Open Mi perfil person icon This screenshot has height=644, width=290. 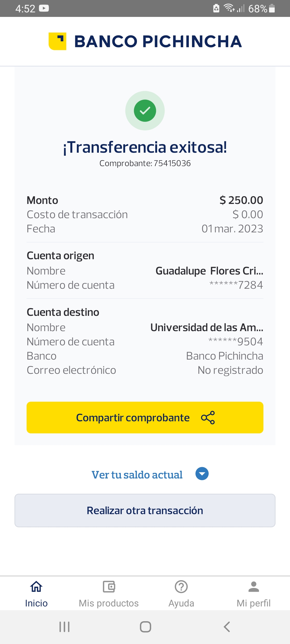253,587
